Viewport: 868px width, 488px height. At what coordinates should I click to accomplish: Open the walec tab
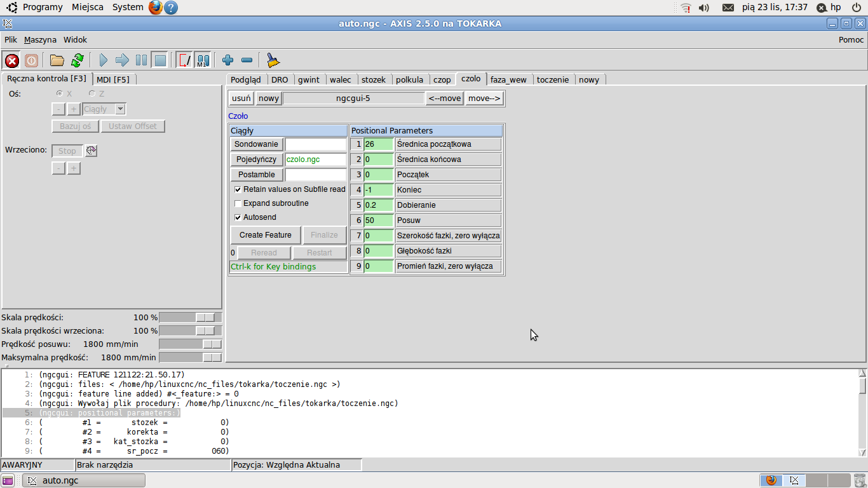(x=341, y=79)
